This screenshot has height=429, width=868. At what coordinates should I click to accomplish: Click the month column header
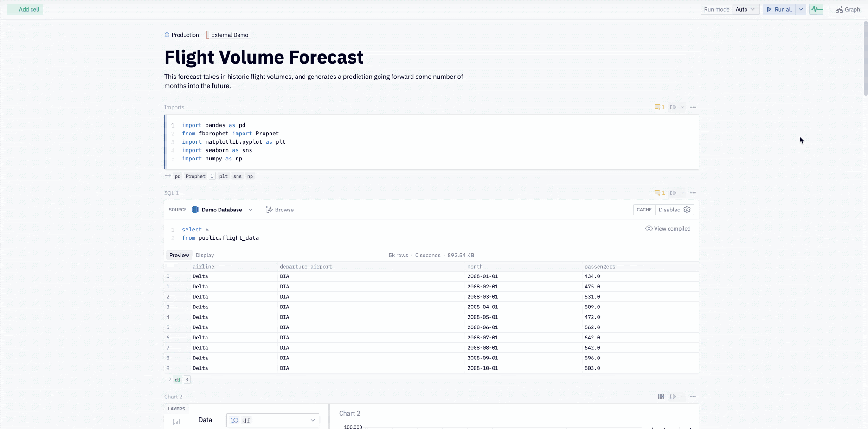(523, 267)
